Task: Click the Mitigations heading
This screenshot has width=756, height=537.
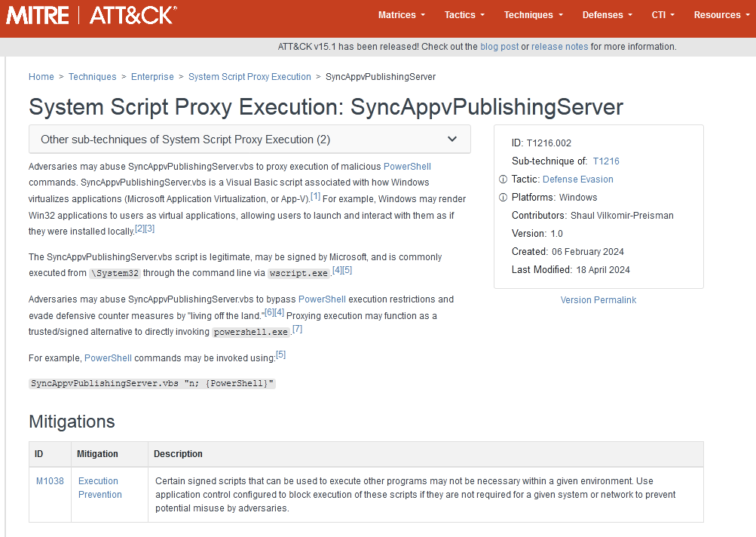Action: click(x=72, y=422)
